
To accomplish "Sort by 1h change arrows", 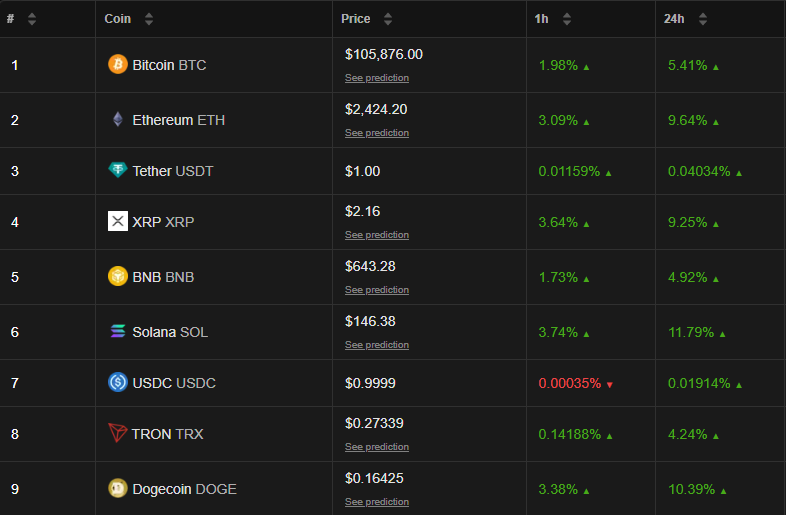I will [566, 19].
